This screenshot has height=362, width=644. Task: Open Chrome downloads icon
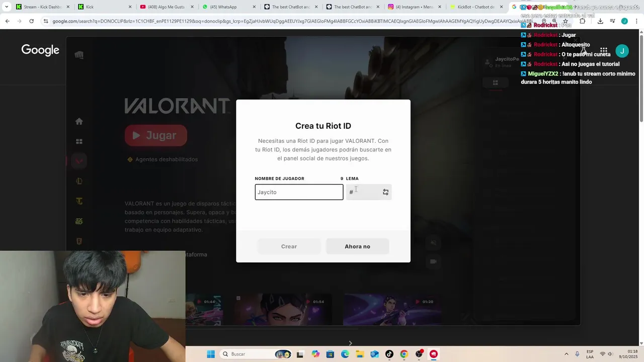click(600, 21)
